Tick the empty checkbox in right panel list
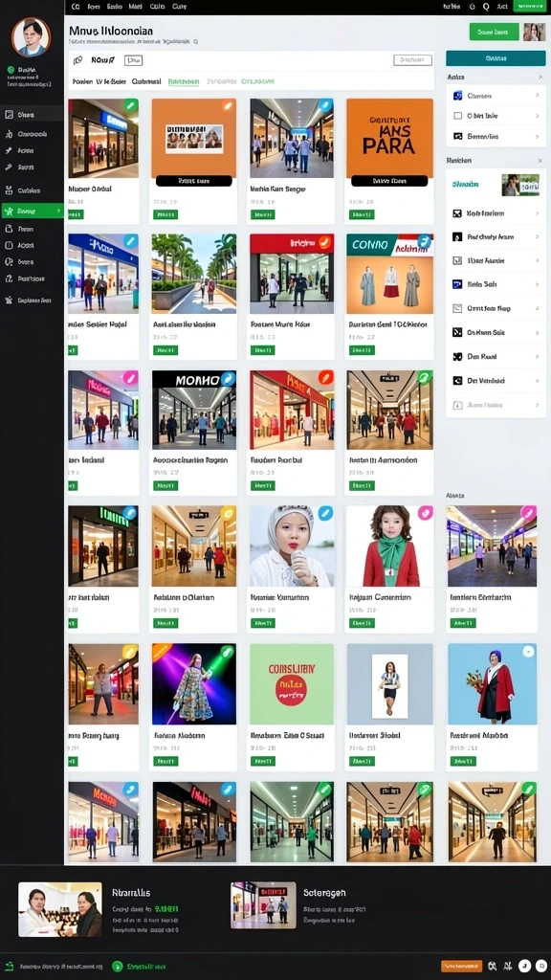This screenshot has width=551, height=980. (457, 116)
